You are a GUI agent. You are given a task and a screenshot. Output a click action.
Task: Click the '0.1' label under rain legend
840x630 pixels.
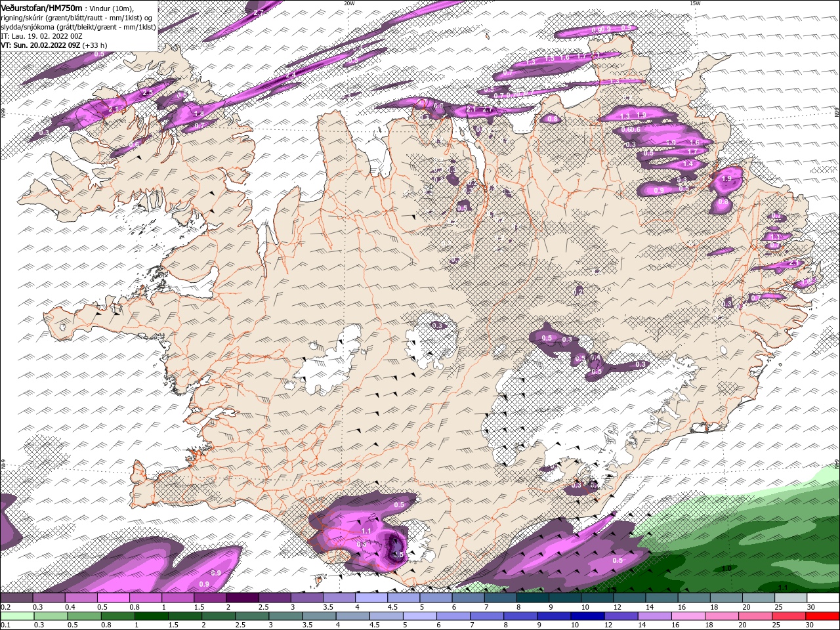click(x=5, y=625)
